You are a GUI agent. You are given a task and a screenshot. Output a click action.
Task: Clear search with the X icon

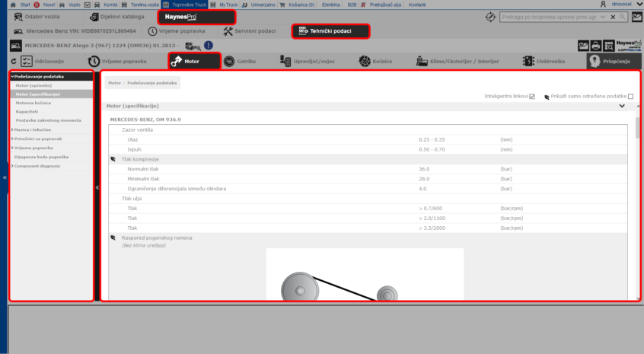(x=613, y=17)
